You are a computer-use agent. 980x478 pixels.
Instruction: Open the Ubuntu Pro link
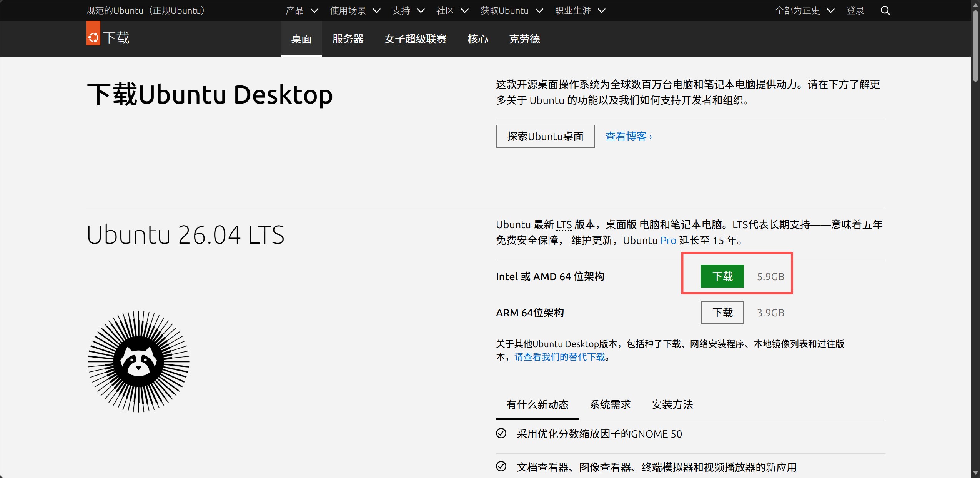coord(668,241)
